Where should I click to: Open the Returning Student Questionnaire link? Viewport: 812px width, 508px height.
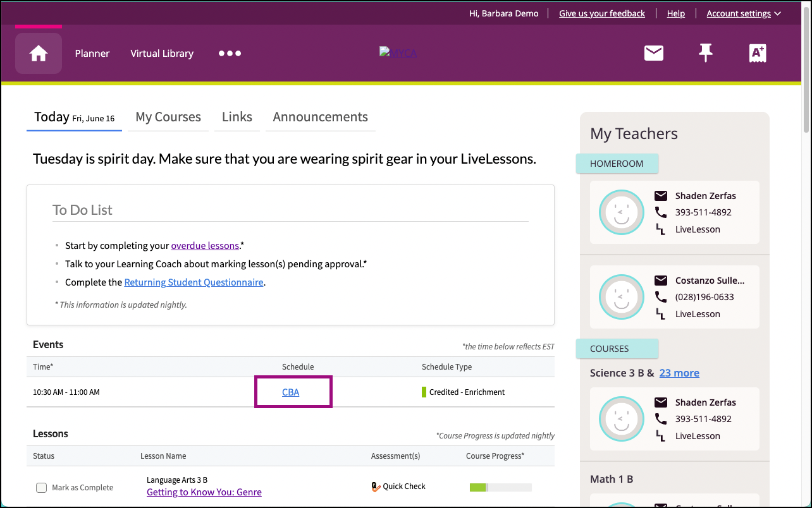pyautogui.click(x=194, y=282)
